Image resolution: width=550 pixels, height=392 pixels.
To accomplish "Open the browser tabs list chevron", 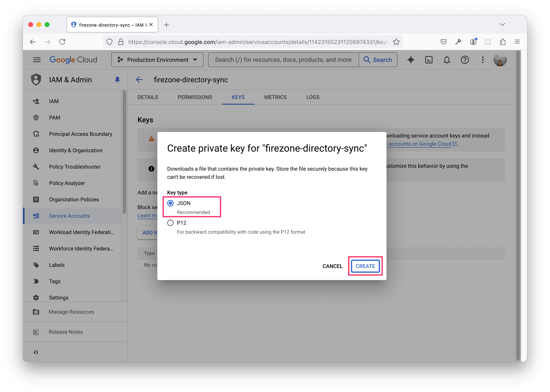I will tap(503, 24).
